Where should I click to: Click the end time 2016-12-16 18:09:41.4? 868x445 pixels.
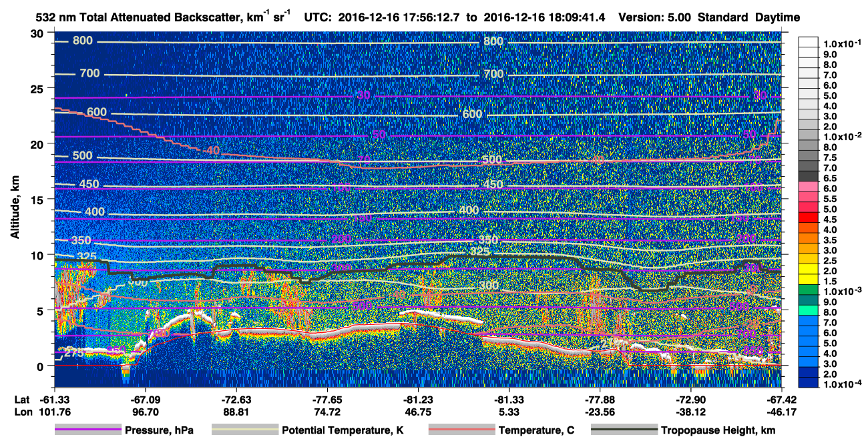tap(544, 17)
